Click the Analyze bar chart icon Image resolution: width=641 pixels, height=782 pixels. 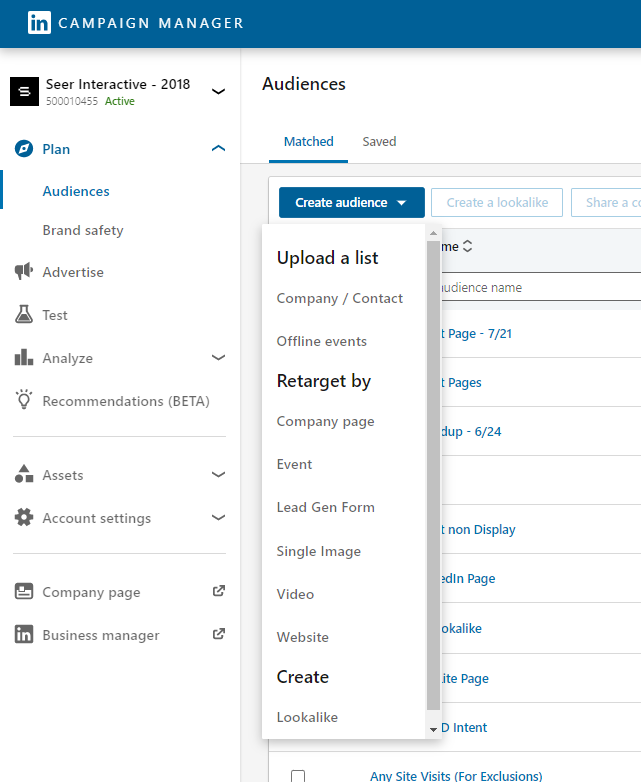click(24, 358)
